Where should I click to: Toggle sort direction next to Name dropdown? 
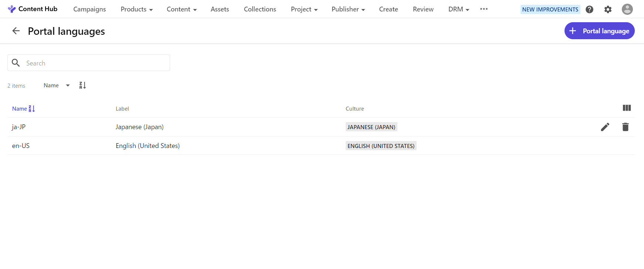tap(82, 85)
